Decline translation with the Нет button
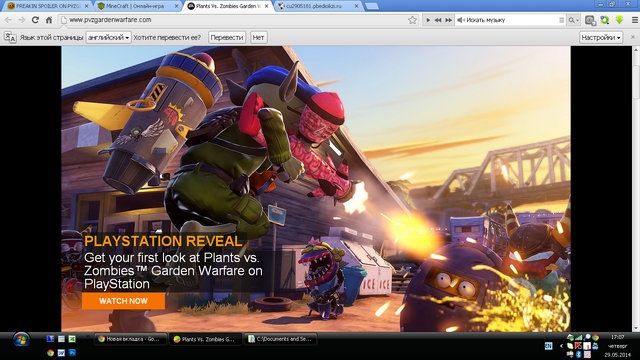The image size is (640, 360). (258, 38)
